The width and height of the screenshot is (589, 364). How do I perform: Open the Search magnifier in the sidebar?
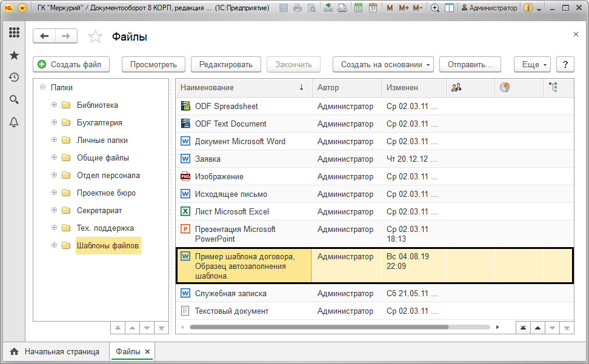pyautogui.click(x=14, y=99)
